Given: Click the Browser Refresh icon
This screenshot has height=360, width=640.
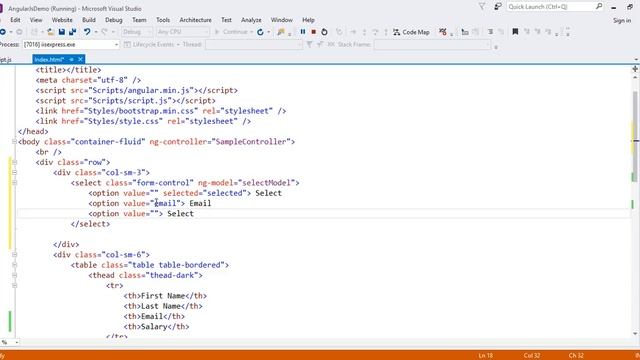Looking at the screenshot, I should [260, 32].
